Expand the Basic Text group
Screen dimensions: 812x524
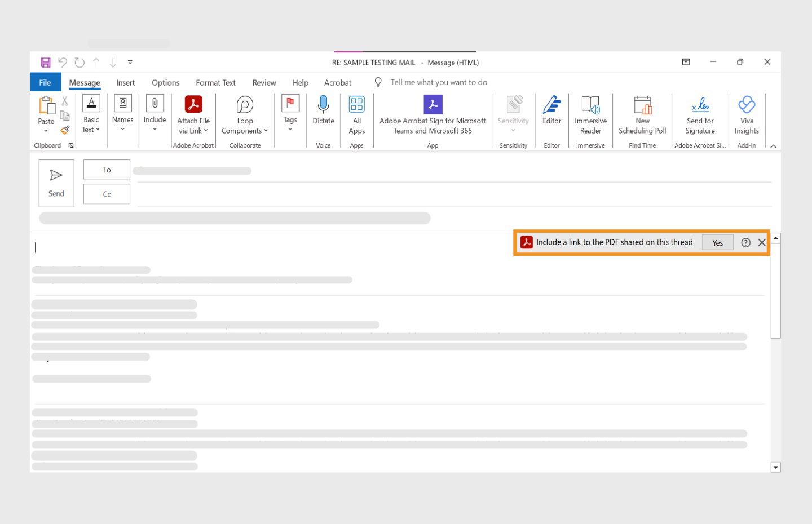[91, 114]
